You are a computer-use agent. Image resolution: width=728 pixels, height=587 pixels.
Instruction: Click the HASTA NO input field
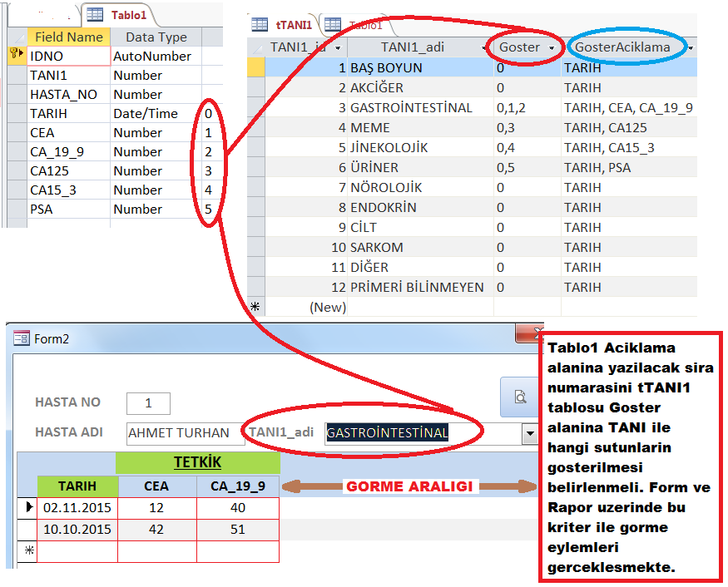click(x=148, y=403)
